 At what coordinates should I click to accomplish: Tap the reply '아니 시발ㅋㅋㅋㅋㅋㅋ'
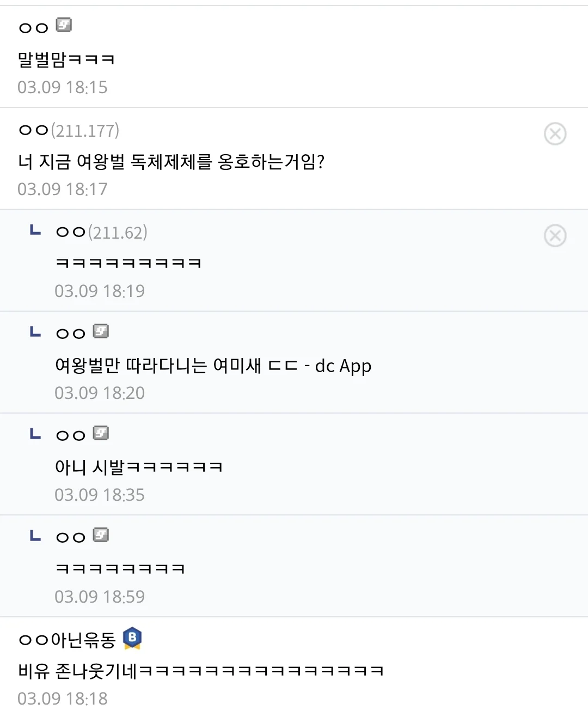[139, 467]
